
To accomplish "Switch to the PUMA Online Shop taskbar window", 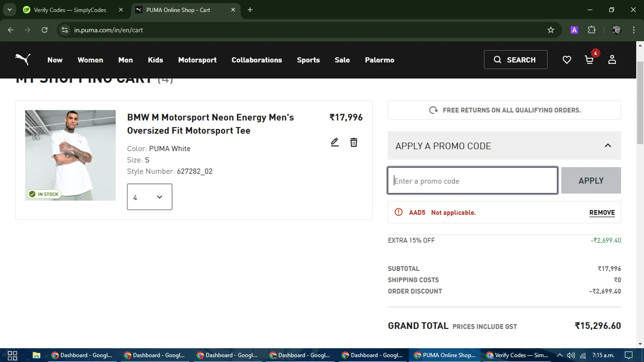I will click(445, 355).
